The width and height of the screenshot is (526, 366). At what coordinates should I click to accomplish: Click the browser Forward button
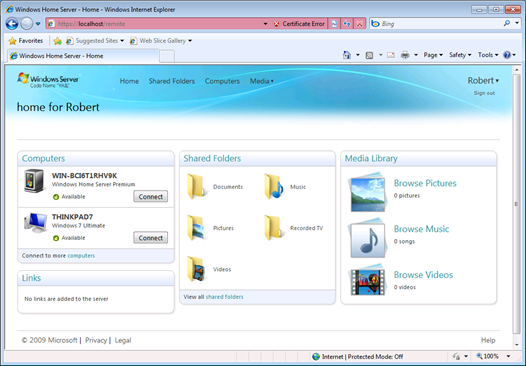click(27, 24)
